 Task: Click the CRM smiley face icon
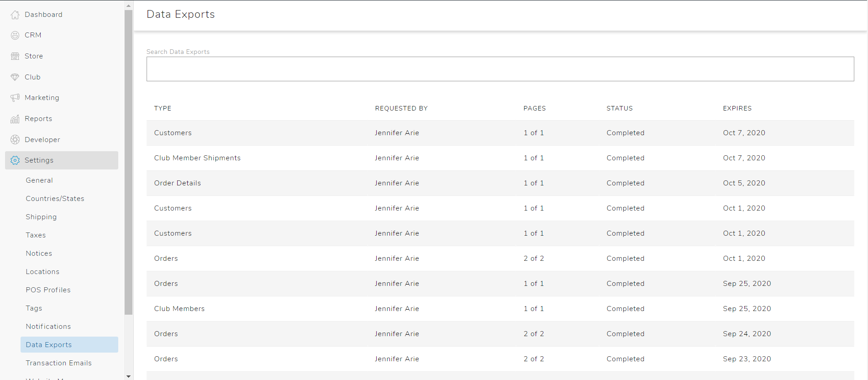click(15, 35)
